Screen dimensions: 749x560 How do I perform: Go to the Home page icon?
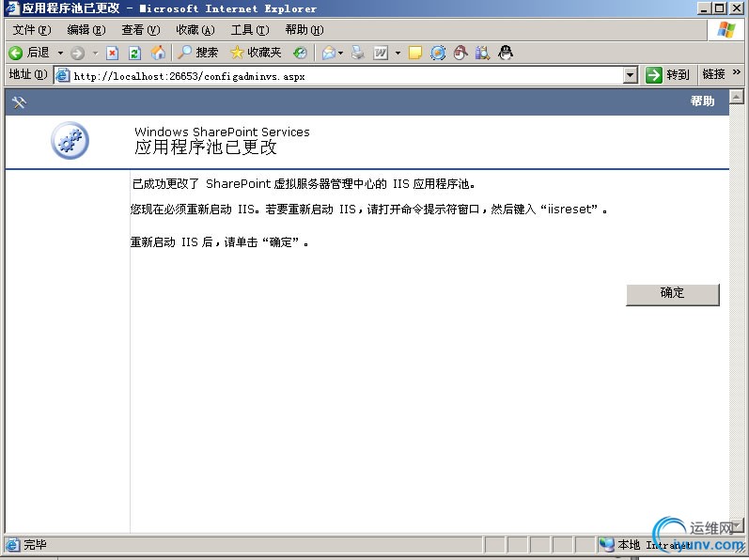(158, 53)
